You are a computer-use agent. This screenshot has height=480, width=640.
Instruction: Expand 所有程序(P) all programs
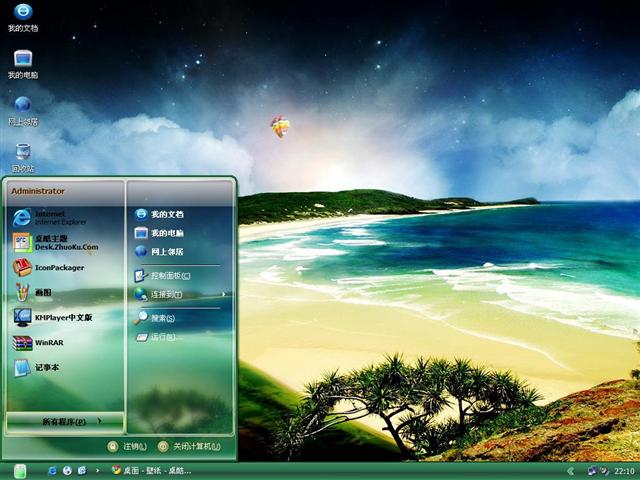click(x=65, y=422)
